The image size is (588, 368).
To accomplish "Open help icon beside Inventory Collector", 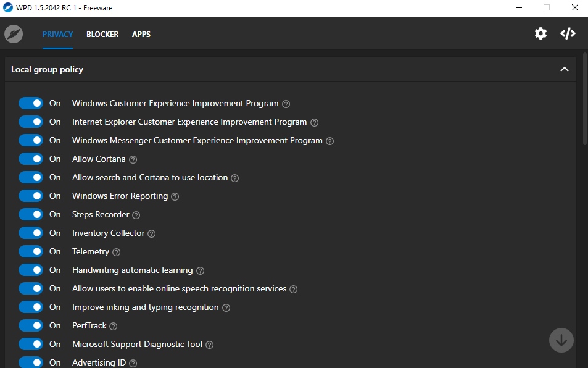I will pos(152,233).
